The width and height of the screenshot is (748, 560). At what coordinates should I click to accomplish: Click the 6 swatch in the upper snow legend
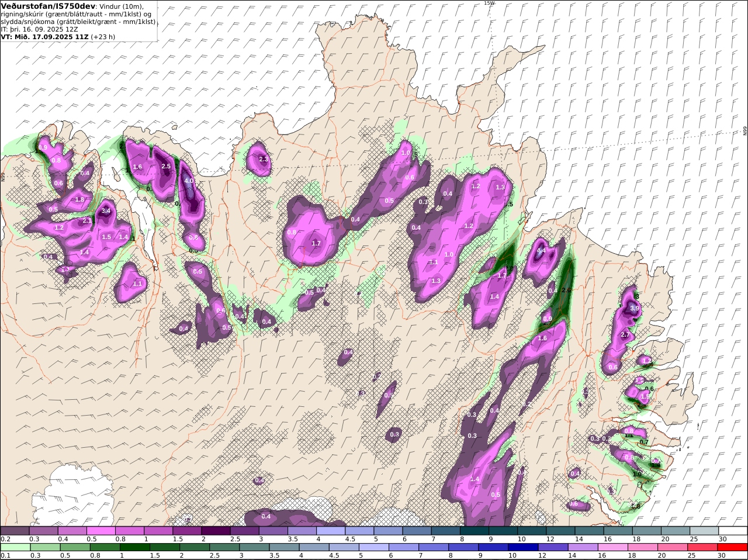coord(417,531)
